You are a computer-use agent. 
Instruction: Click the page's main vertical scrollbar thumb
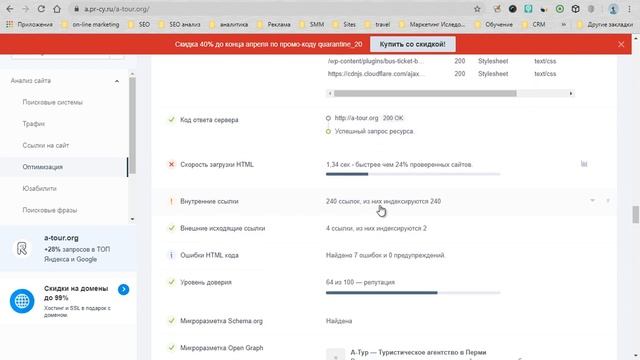pos(636,215)
